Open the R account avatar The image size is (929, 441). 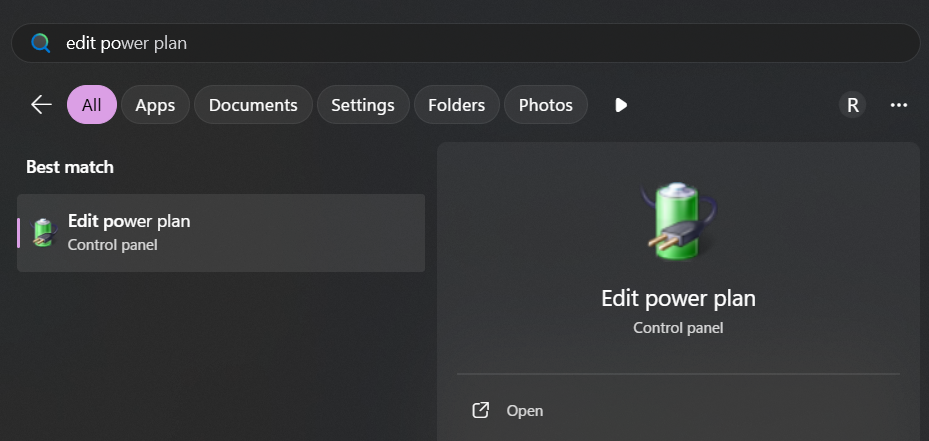(852, 105)
